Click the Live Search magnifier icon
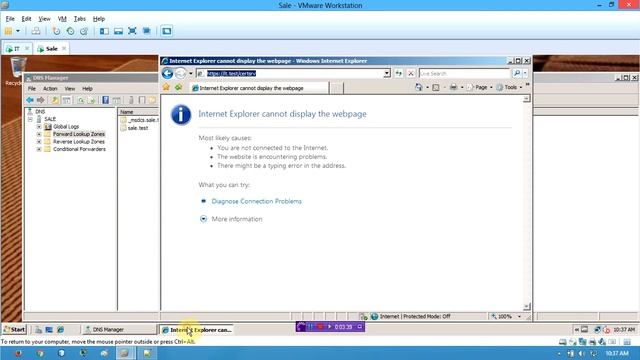This screenshot has width=640, height=360. click(x=517, y=73)
